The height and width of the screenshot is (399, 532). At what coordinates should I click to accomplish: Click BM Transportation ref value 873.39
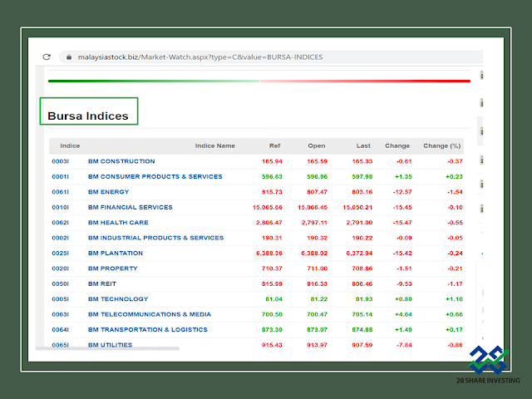tap(272, 329)
